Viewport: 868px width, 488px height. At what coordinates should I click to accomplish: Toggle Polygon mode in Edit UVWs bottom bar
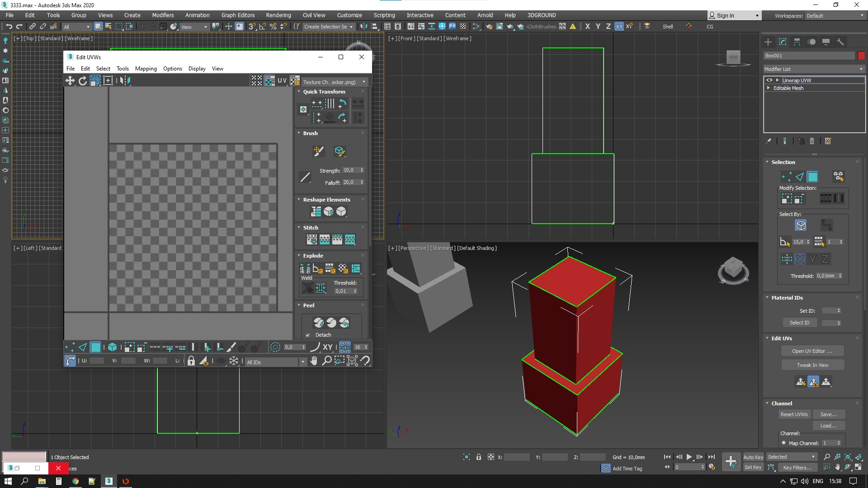click(96, 347)
